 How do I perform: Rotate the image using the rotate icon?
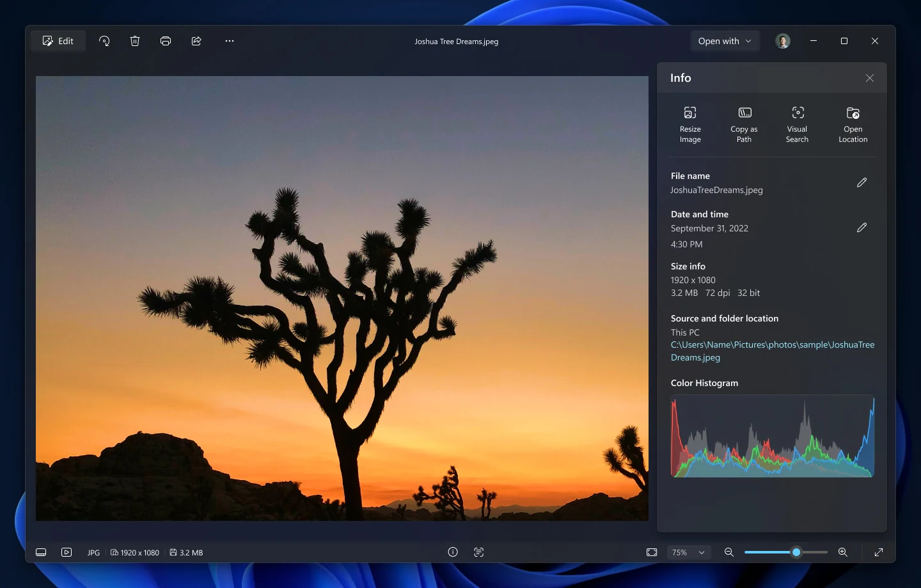104,41
